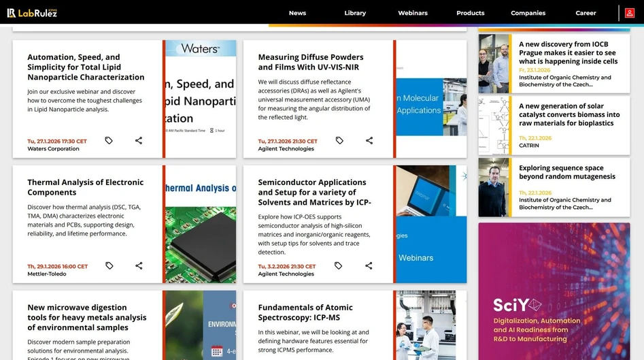Click Mettler-Toledo company name
The width and height of the screenshot is (644, 360).
click(x=47, y=274)
